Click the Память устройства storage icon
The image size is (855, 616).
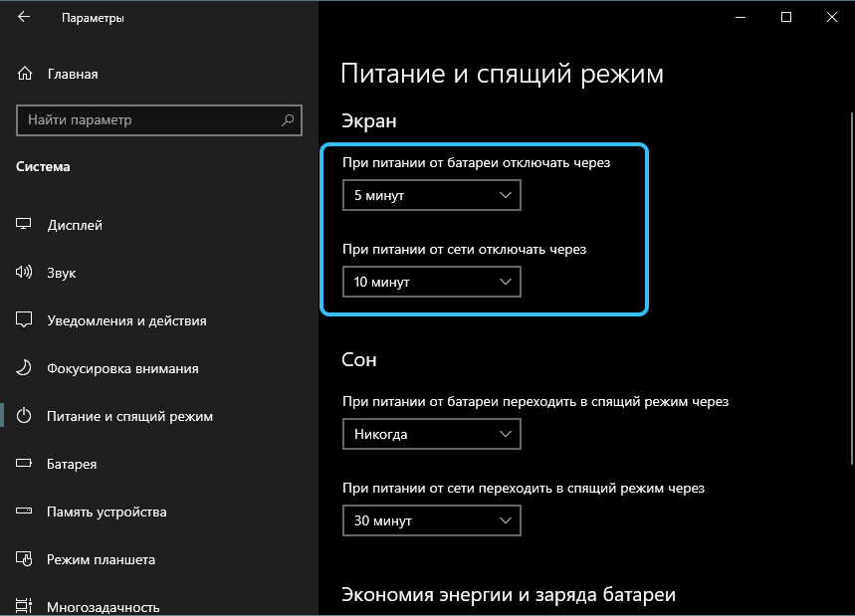(x=25, y=512)
